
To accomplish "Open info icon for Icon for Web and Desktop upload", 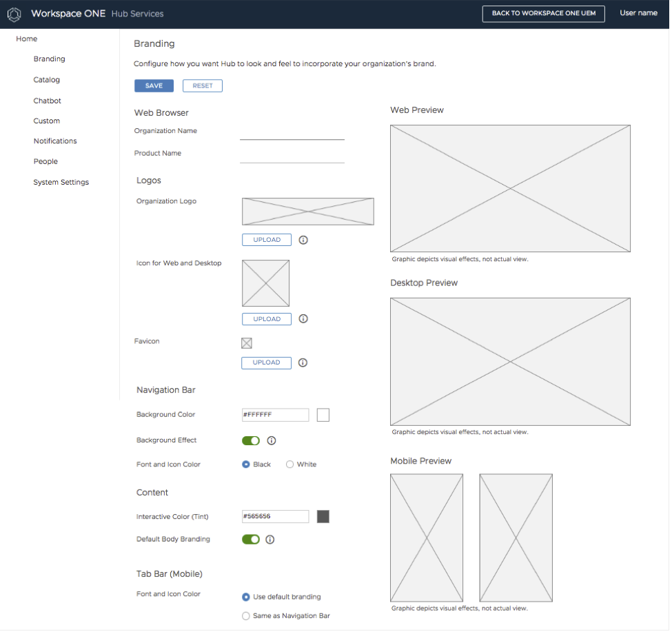I will pyautogui.click(x=303, y=319).
